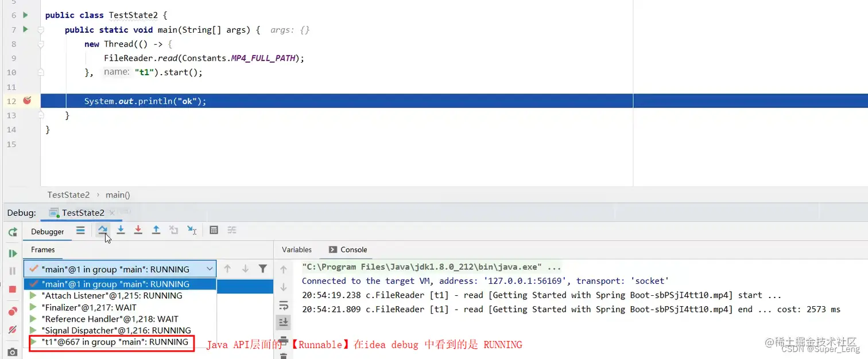Step into the method
868x359 pixels.
point(121,230)
